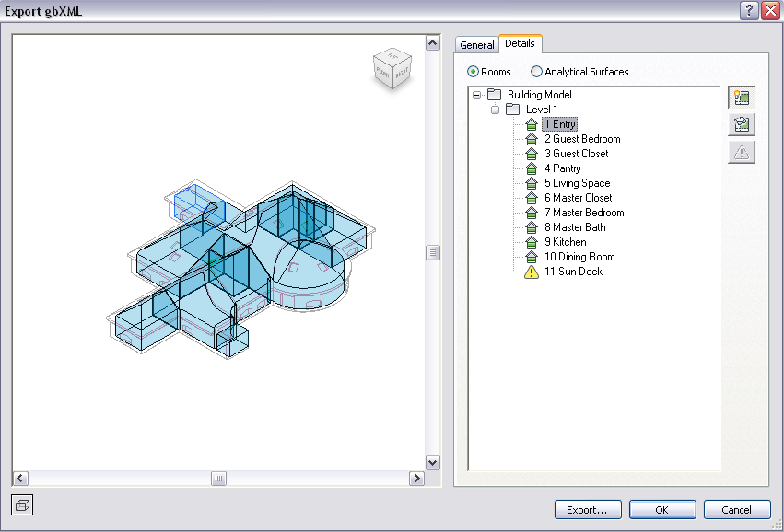Click the room icon beside 9 Kitchen

coord(532,242)
